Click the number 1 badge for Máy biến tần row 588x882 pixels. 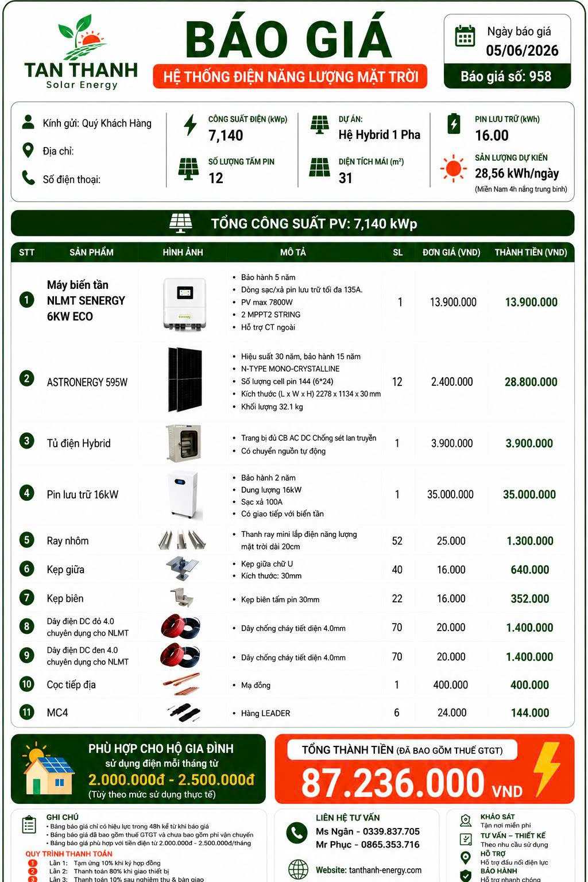pos(26,299)
